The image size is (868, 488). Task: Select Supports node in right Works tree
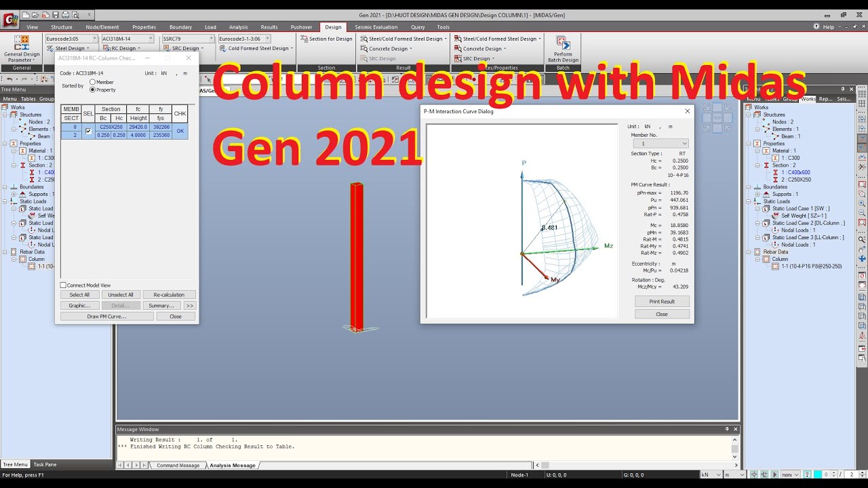pyautogui.click(x=785, y=194)
